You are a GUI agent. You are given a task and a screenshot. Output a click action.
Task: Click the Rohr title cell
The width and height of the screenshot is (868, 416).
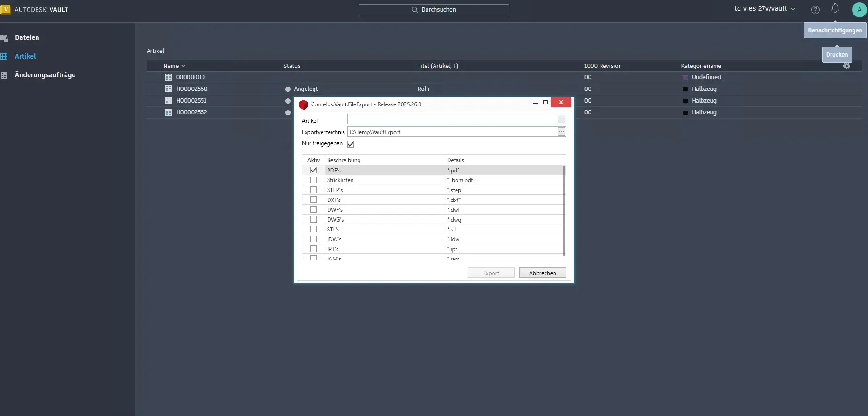click(424, 89)
